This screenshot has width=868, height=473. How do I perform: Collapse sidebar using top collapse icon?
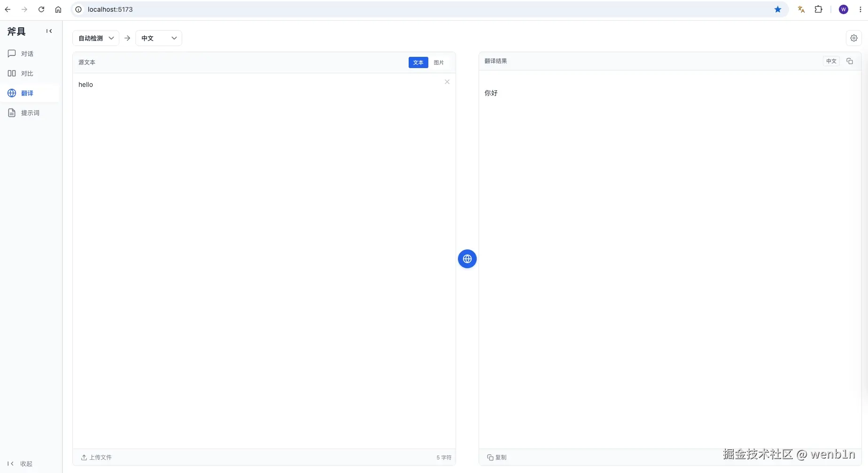(x=49, y=31)
